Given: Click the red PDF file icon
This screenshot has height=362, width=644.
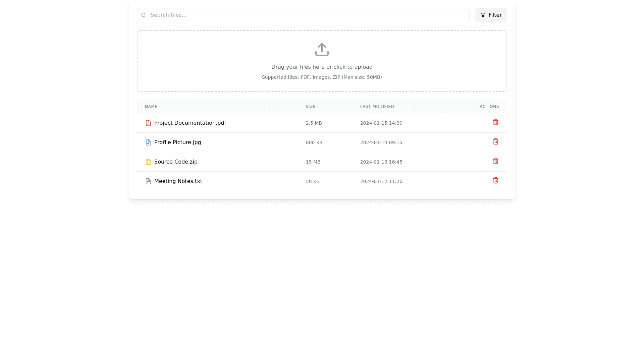Looking at the screenshot, I should coord(148,123).
